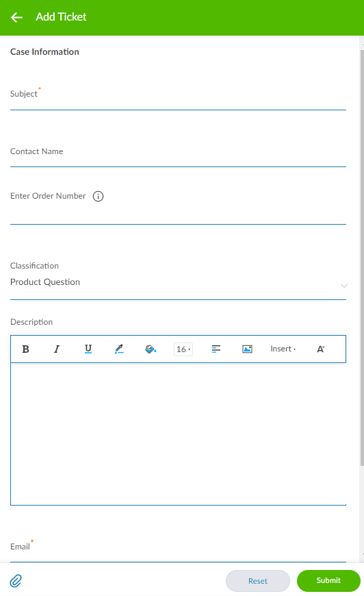Open the font color picker
This screenshot has height=596, width=364.
click(119, 349)
